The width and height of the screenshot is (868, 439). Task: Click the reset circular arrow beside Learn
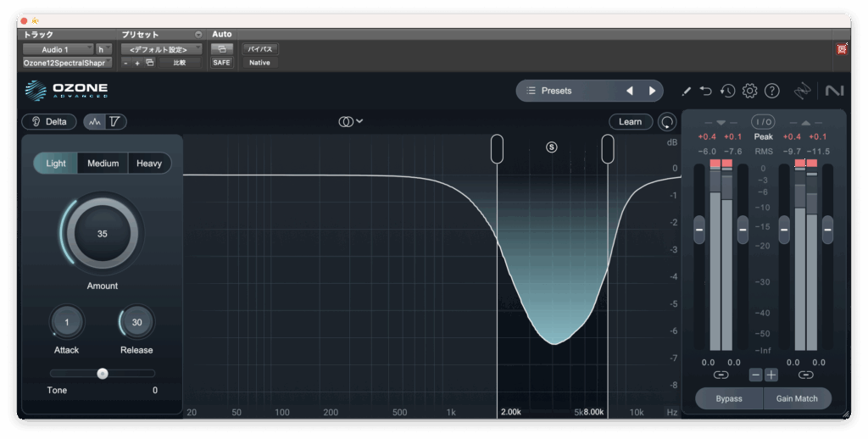tap(668, 122)
